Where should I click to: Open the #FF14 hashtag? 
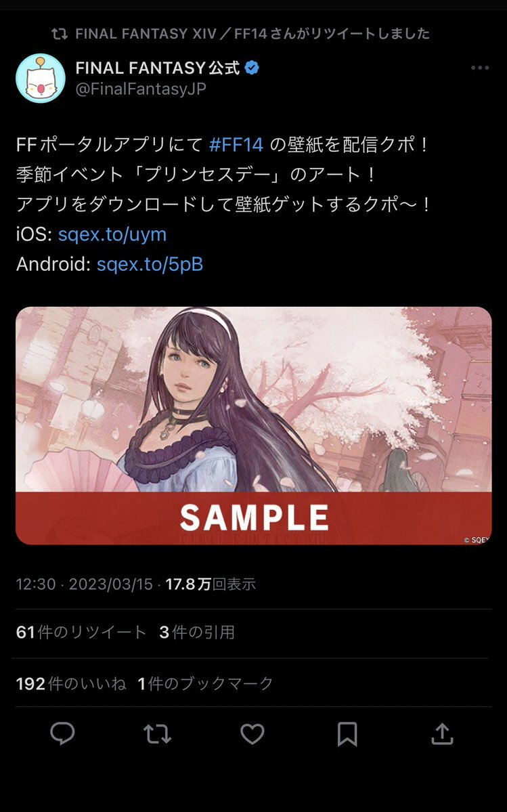click(x=236, y=144)
